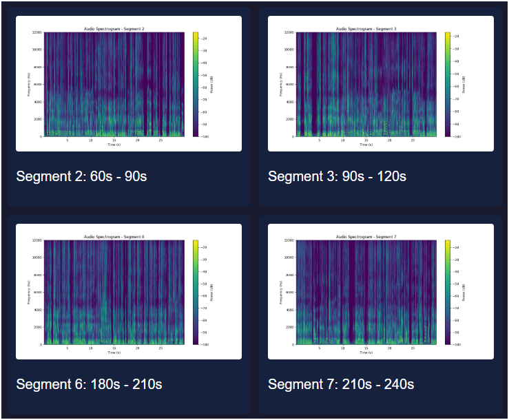509x420 pixels.
Task: Click the "Audio Spectrogram - Segment 2" plot title
Action: (x=114, y=29)
